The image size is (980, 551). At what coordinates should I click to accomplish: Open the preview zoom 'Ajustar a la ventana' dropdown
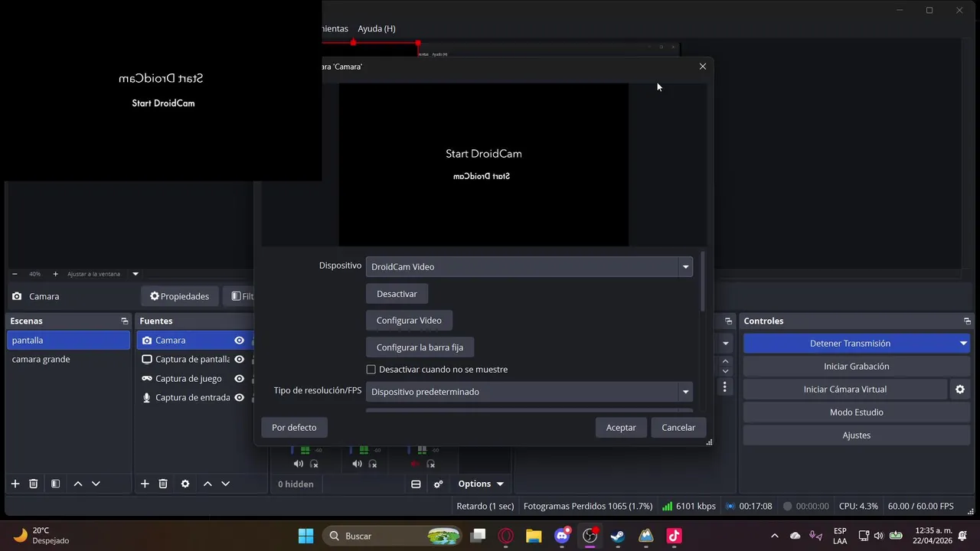click(x=136, y=274)
